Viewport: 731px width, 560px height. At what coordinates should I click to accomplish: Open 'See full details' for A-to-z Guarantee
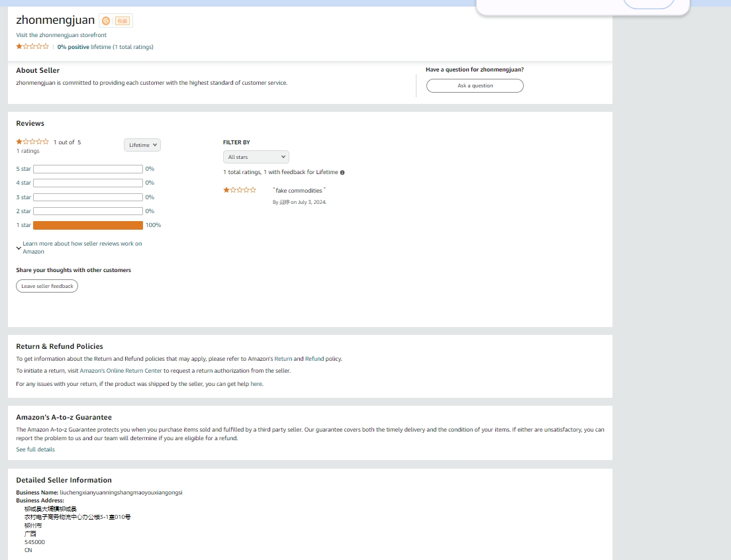point(36,449)
